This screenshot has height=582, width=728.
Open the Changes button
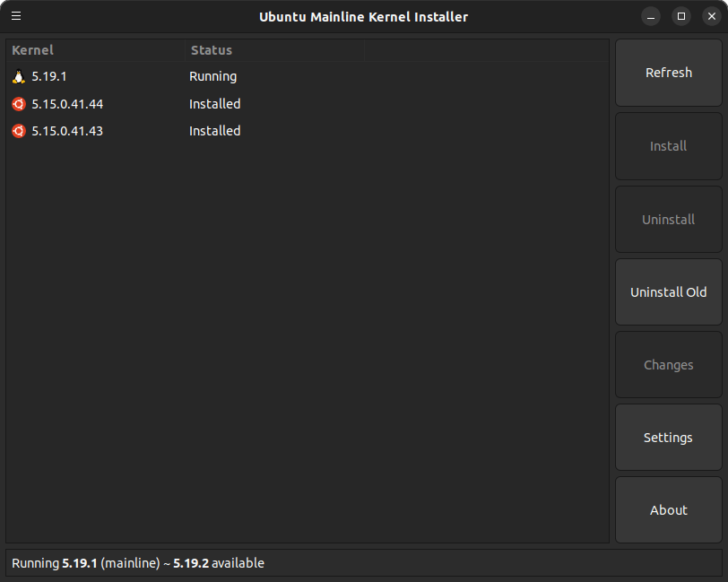(x=669, y=365)
